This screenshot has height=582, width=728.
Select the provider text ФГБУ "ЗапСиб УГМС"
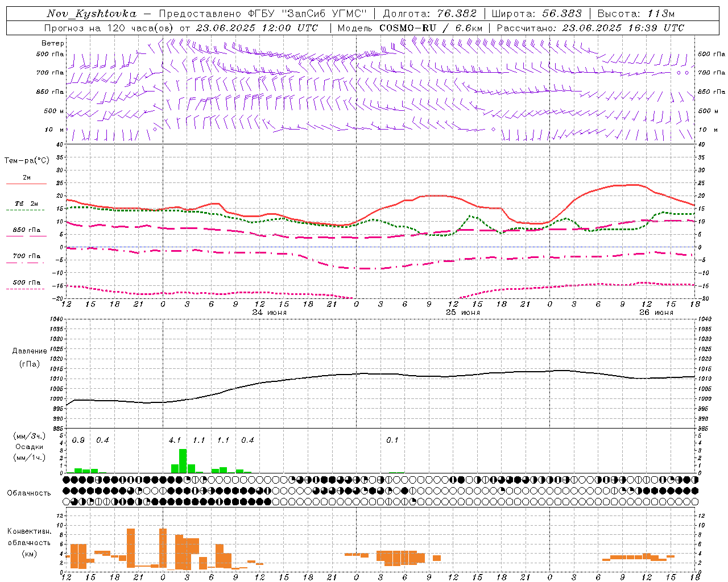pos(308,14)
